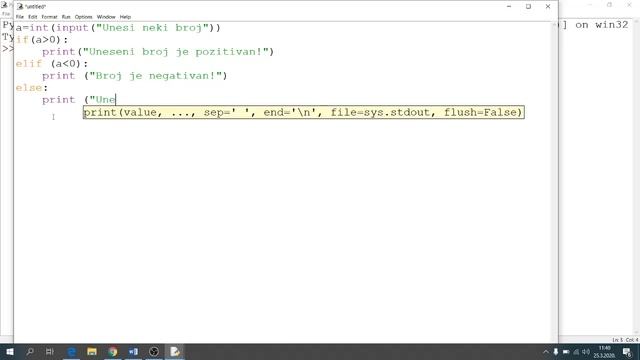This screenshot has height=360, width=640.
Task: Switch to OBS Studio on the taskbar
Action: [154, 351]
